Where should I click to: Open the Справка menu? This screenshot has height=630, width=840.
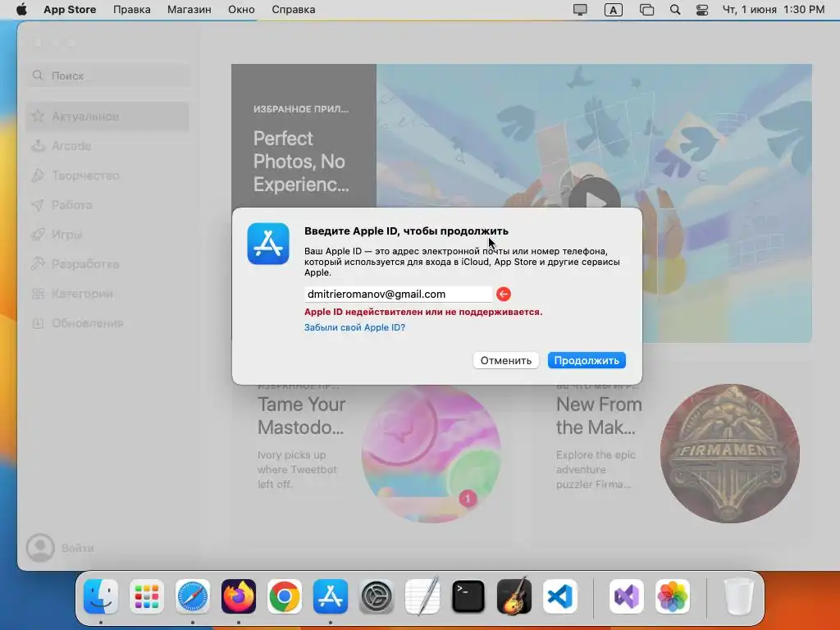pyautogui.click(x=293, y=10)
